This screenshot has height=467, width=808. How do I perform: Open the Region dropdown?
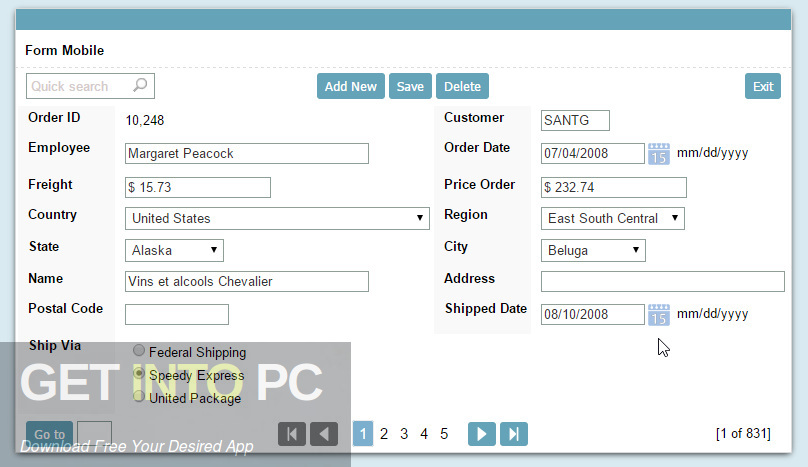point(613,219)
